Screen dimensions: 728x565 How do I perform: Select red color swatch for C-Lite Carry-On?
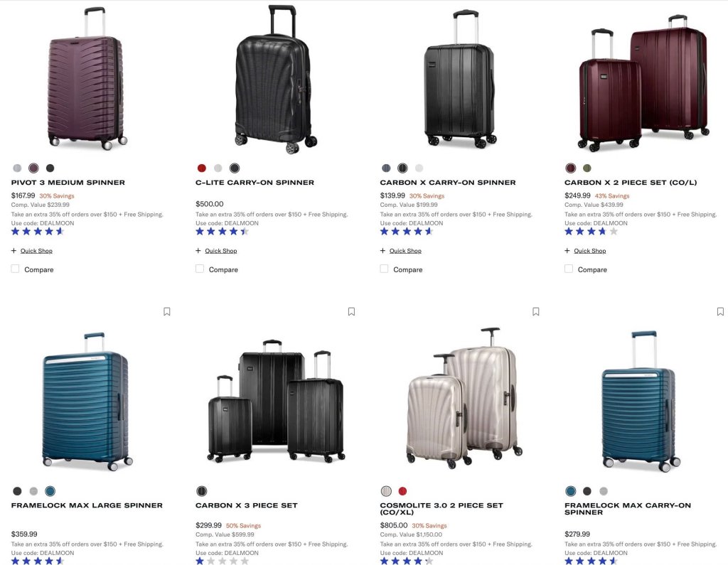pos(201,168)
